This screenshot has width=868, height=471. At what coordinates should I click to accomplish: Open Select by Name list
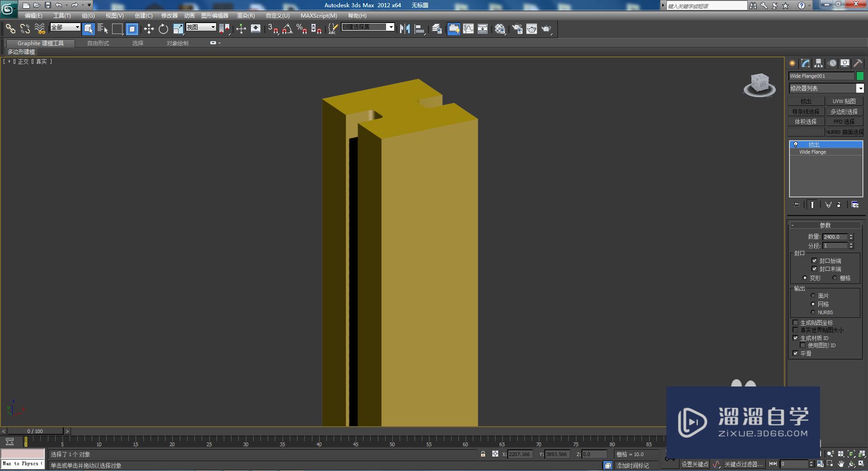pos(103,29)
